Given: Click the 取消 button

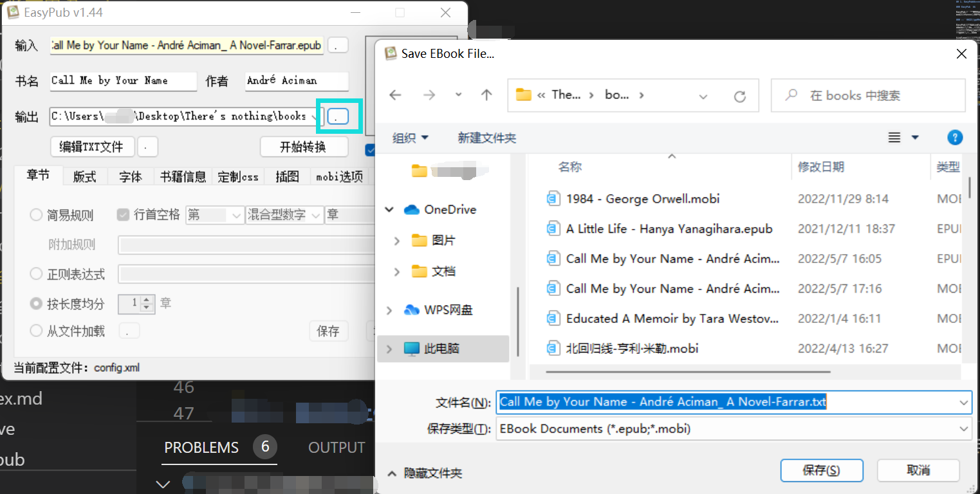Looking at the screenshot, I should [x=918, y=470].
